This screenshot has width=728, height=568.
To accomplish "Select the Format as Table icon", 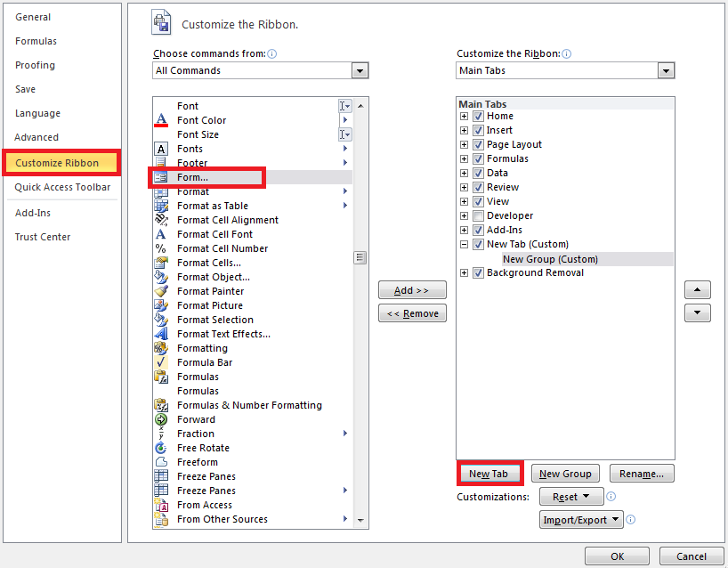I will pos(161,206).
